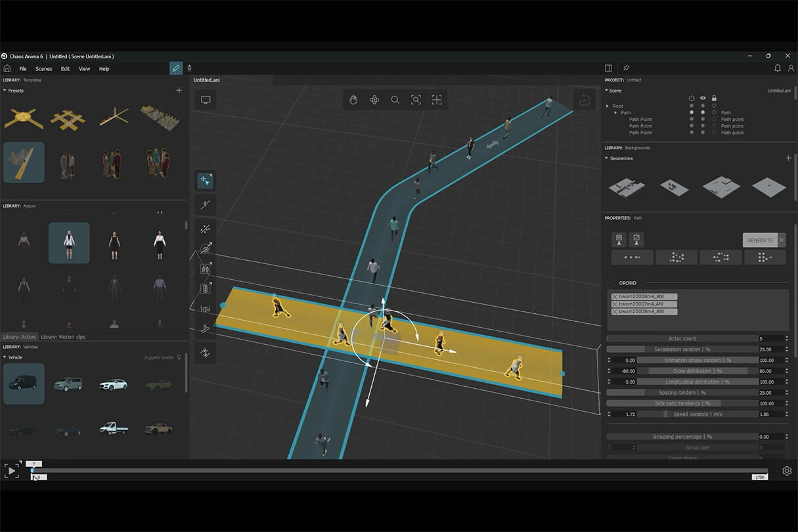This screenshot has width=798, height=532.
Task: Toggle enable dot for Root row
Action: point(691,106)
